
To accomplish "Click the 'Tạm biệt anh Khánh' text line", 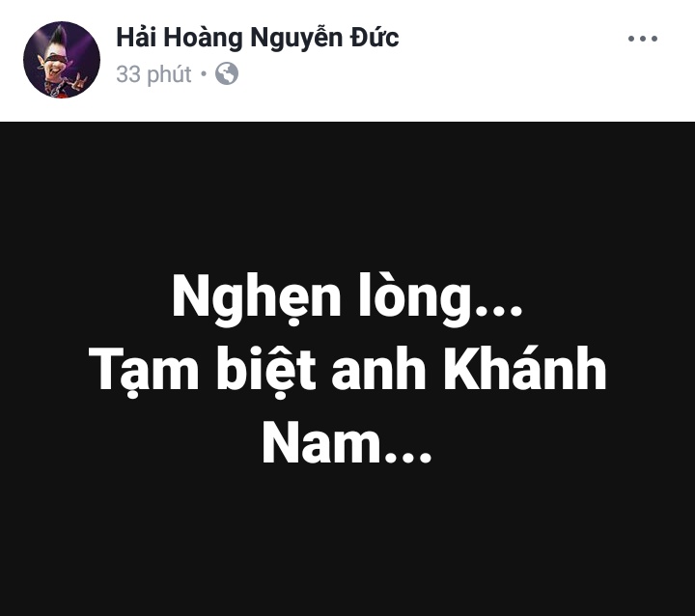I will tap(347, 371).
